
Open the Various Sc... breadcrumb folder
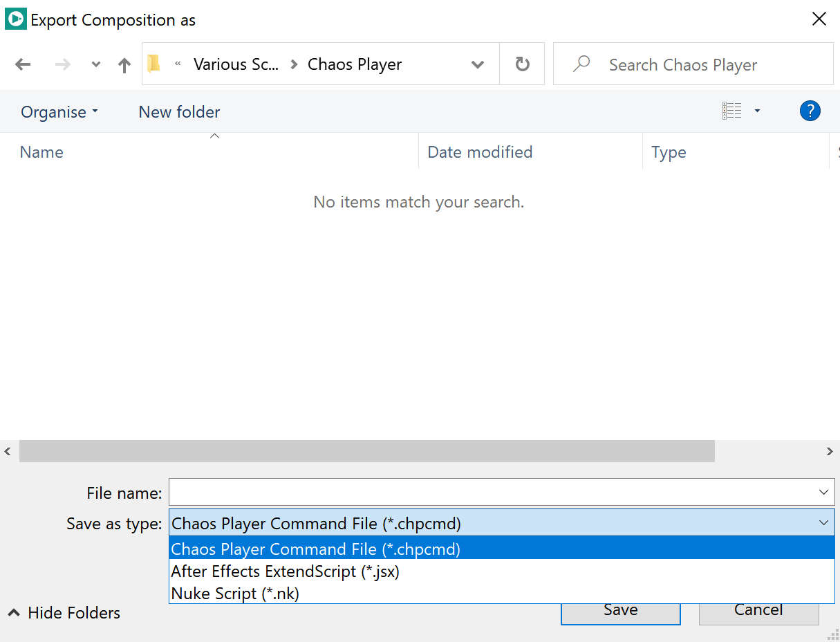click(236, 64)
